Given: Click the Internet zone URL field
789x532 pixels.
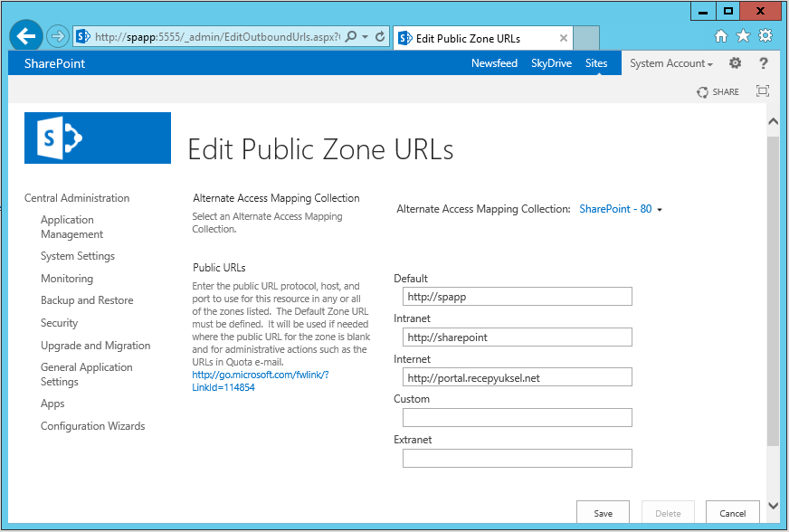Looking at the screenshot, I should click(518, 377).
